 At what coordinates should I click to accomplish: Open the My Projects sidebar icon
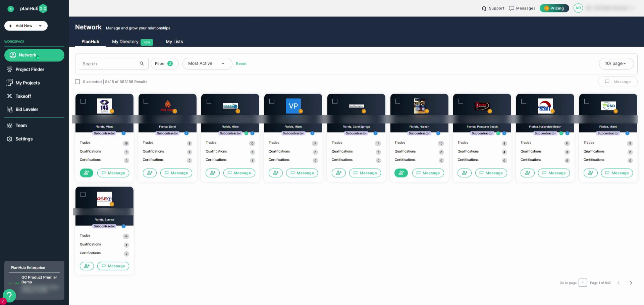point(10,83)
